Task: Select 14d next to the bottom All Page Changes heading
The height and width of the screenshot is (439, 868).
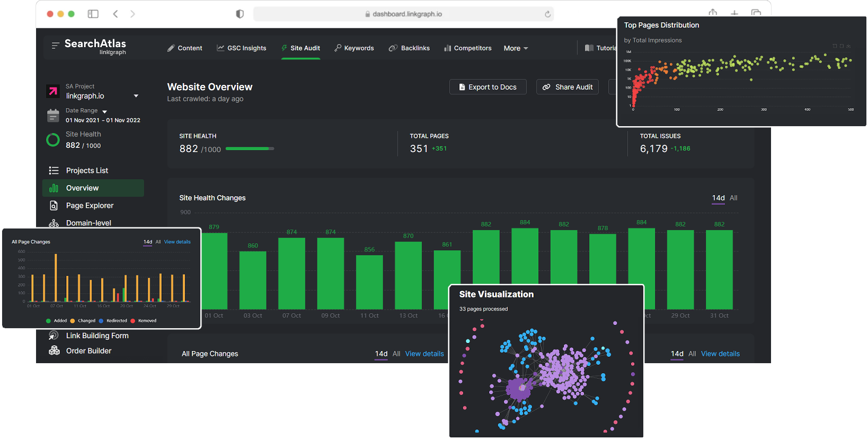Action: pos(382,354)
